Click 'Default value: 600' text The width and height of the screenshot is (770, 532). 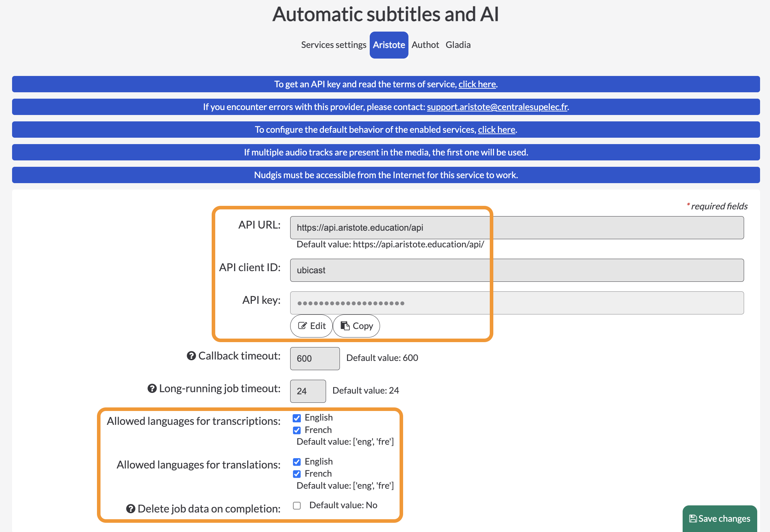pyautogui.click(x=382, y=358)
